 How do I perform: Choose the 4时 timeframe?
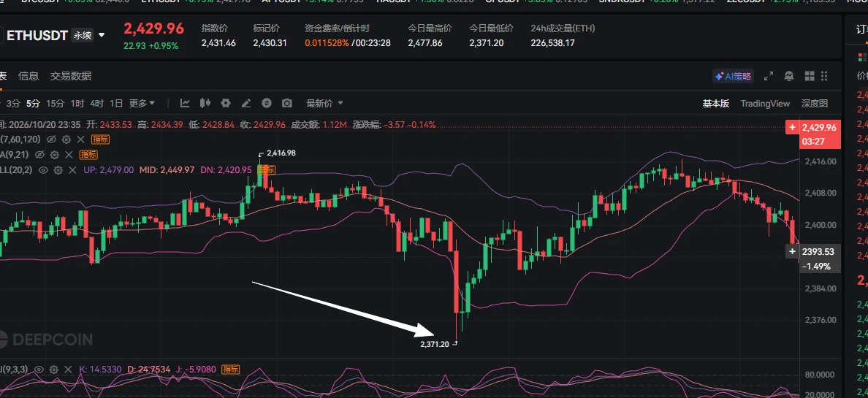click(97, 103)
